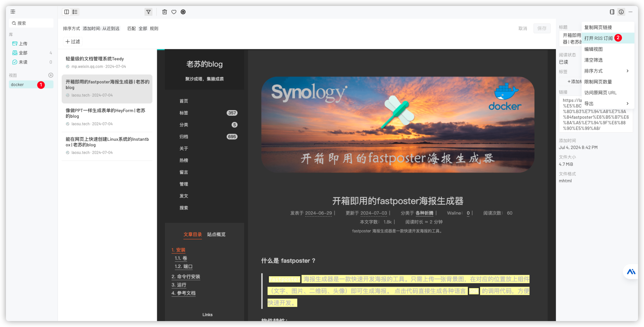Jump to 4. 参考文档 section

183,293
